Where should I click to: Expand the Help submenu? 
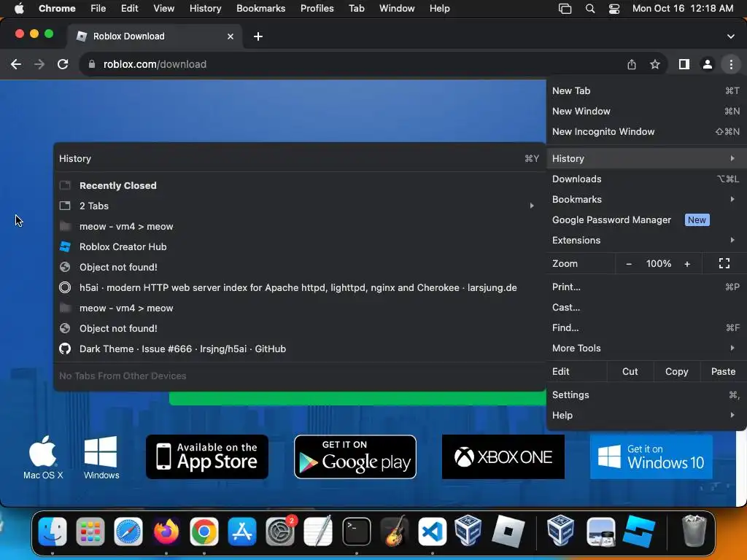click(646, 415)
